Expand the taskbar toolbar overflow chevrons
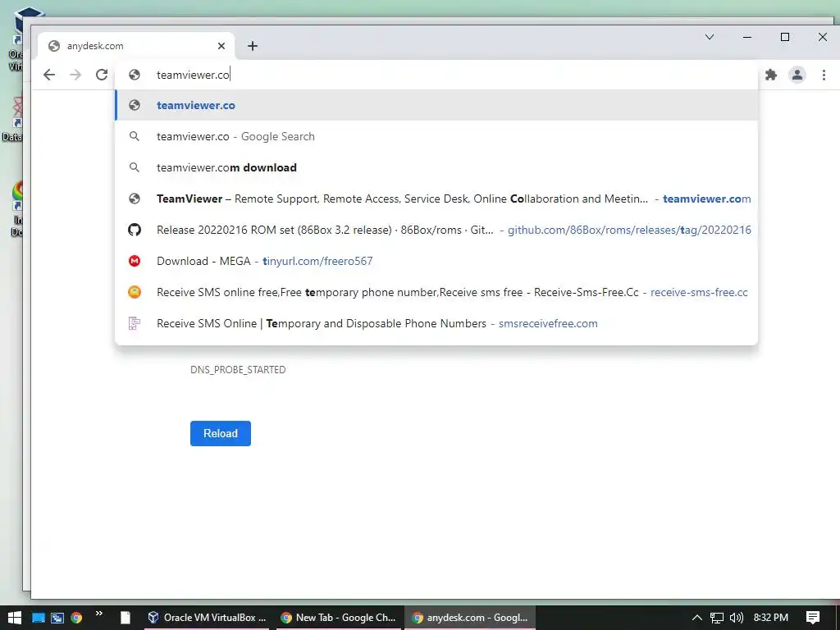The width and height of the screenshot is (840, 630). [x=99, y=614]
